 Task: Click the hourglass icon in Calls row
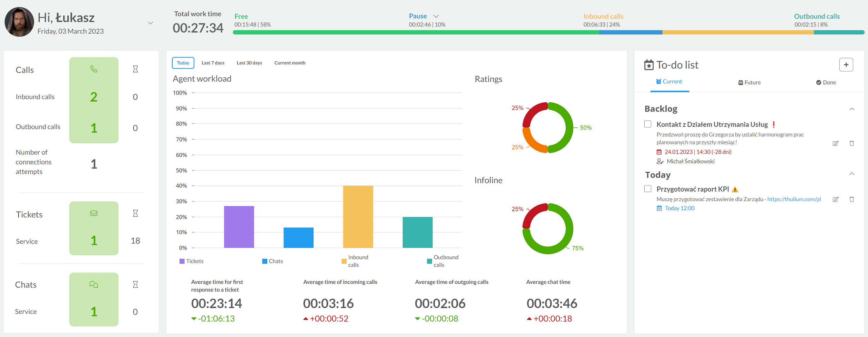[x=135, y=69]
